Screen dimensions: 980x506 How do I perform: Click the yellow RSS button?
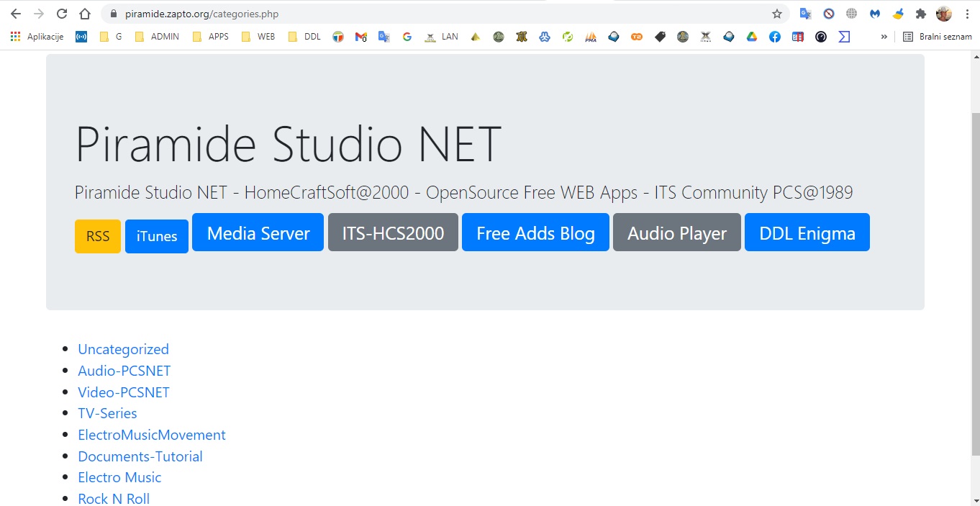pyautogui.click(x=98, y=236)
